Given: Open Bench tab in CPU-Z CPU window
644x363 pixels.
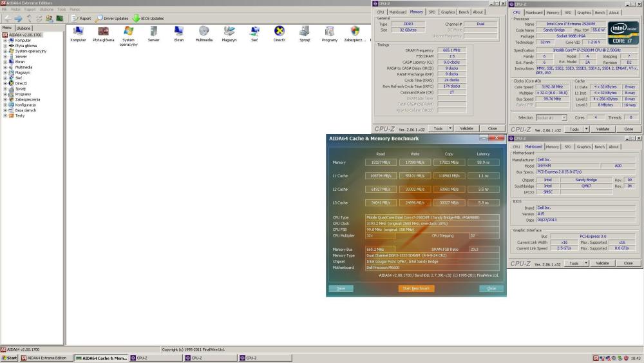Looking at the screenshot, I should 600,13.
